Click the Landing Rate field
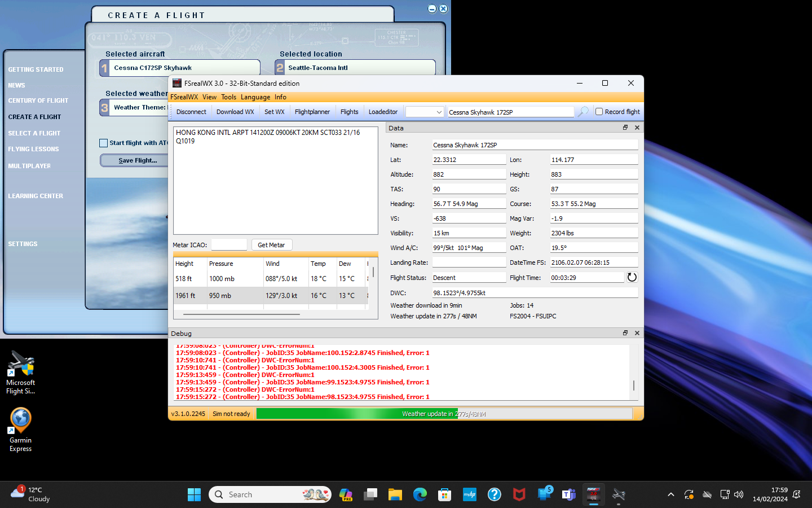The width and height of the screenshot is (812, 508). (469, 262)
